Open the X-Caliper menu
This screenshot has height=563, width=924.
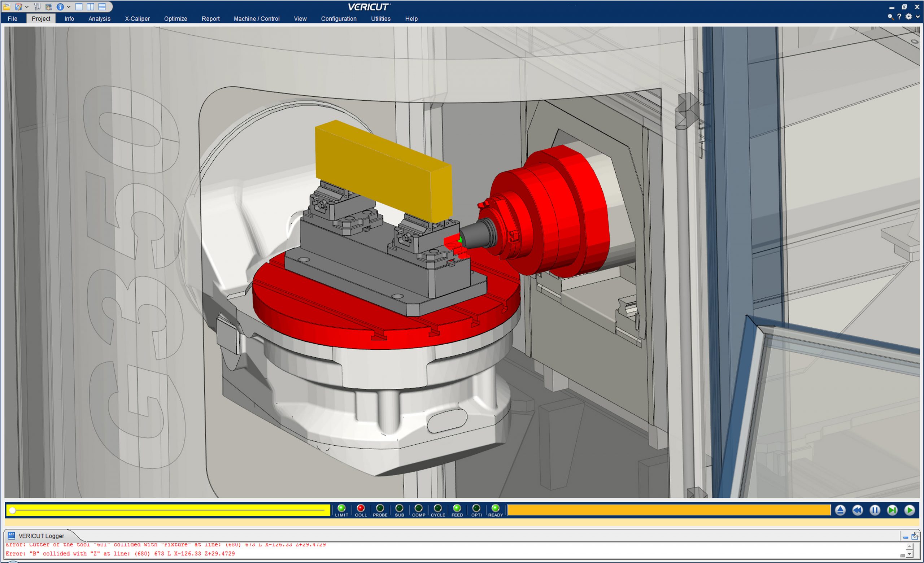pos(137,19)
